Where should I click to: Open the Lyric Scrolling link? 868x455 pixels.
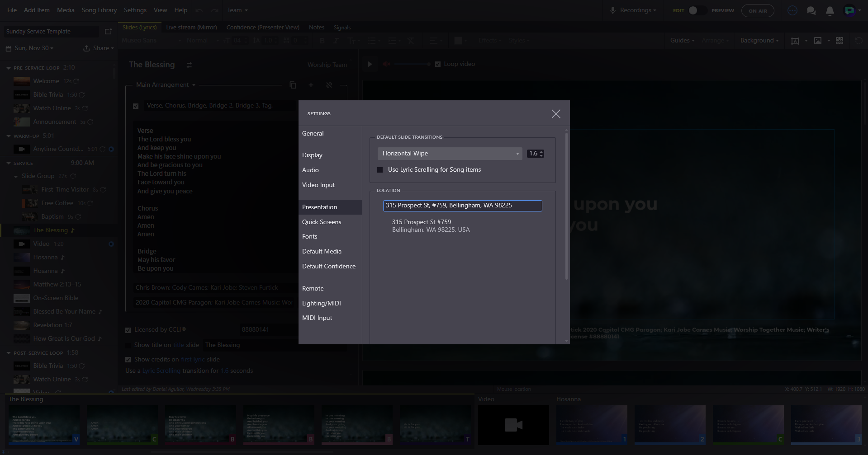click(x=161, y=371)
